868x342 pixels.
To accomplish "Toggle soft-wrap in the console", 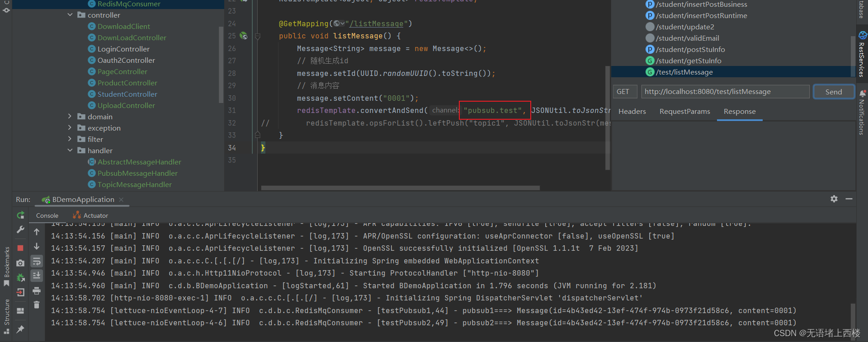I will 37,261.
